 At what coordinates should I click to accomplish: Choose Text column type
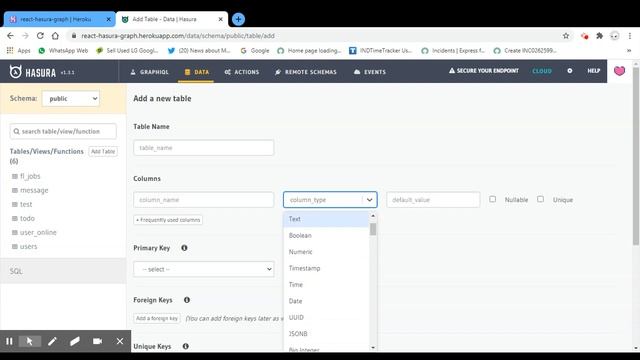pos(326,219)
